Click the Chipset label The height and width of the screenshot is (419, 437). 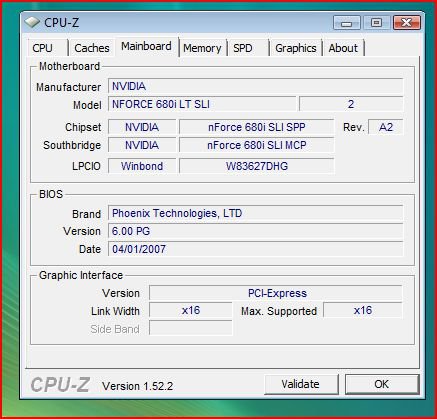click(x=83, y=127)
